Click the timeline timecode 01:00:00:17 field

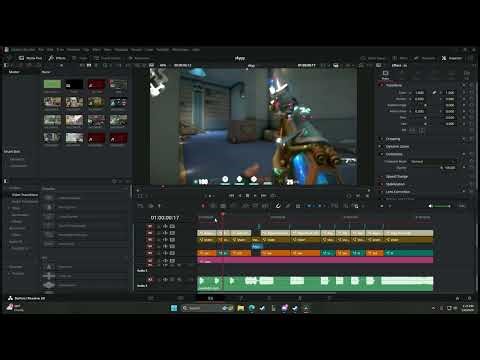click(x=165, y=218)
